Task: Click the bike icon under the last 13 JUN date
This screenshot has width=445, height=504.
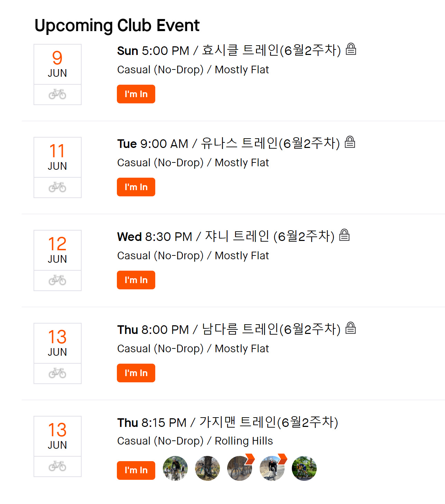Action: click(57, 466)
